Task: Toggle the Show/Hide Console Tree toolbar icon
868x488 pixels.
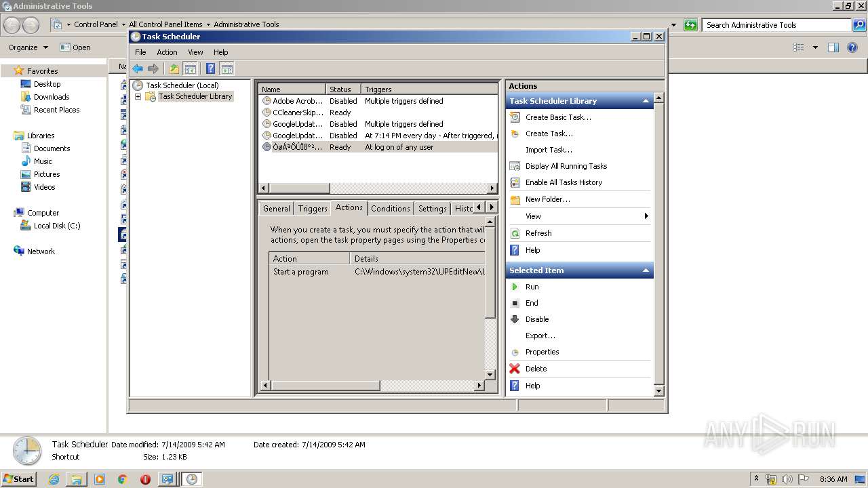Action: pos(191,68)
